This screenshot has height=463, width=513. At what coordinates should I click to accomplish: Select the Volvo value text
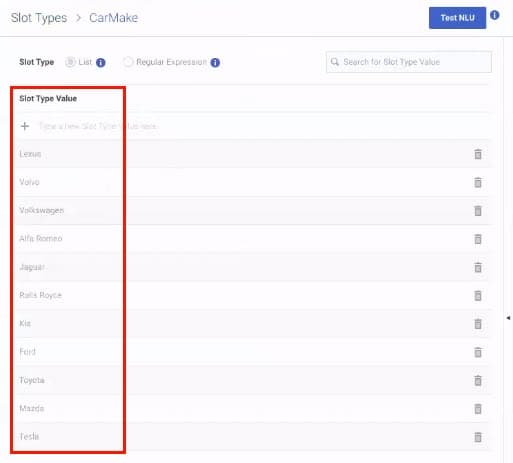(x=29, y=182)
